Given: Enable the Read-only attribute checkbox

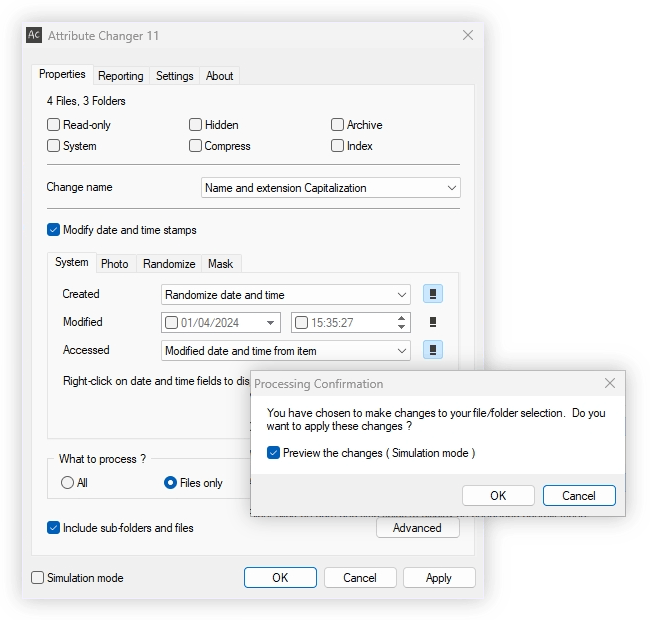Looking at the screenshot, I should click(x=53, y=125).
